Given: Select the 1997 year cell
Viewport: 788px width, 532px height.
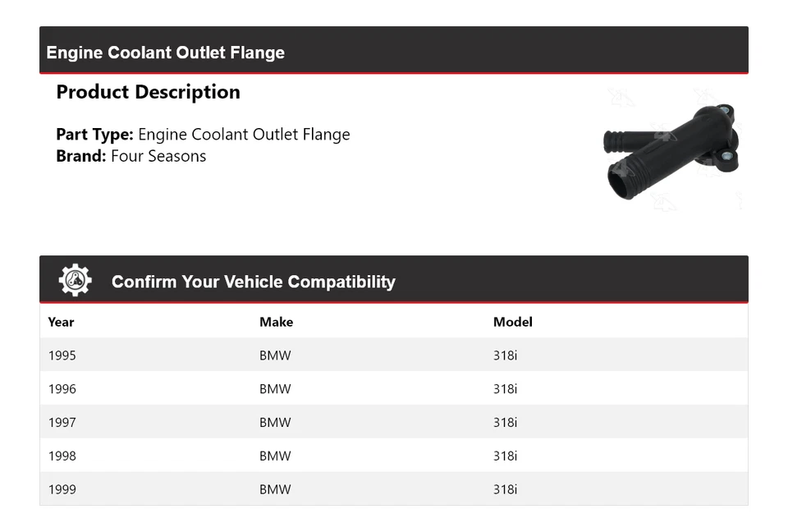Looking at the screenshot, I should pyautogui.click(x=62, y=422).
